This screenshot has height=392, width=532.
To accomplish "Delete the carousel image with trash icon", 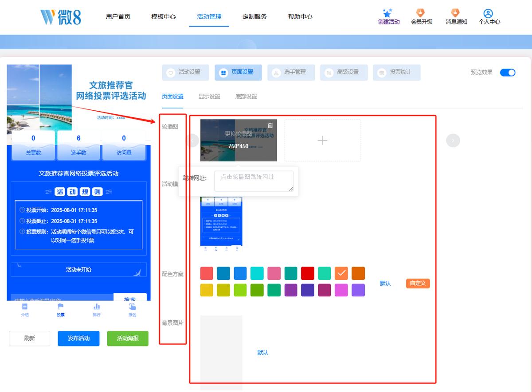I will (270, 125).
